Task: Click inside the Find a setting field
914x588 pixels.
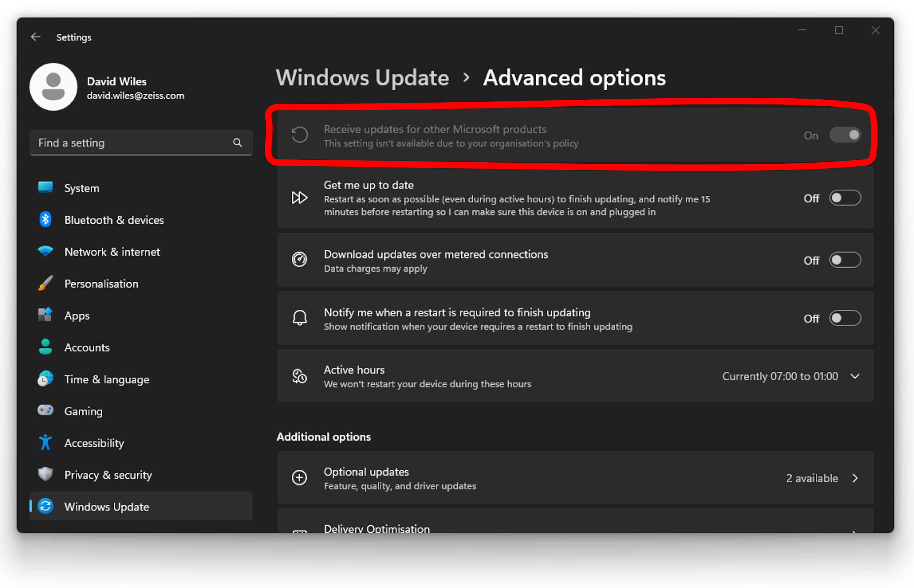Action: 114,143
